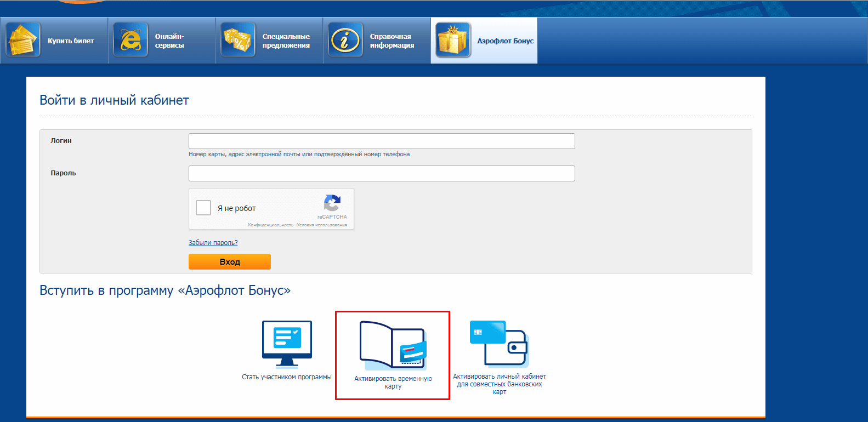The height and width of the screenshot is (422, 868).
Task: Click 'Стать участником программы' link text
Action: click(x=287, y=377)
